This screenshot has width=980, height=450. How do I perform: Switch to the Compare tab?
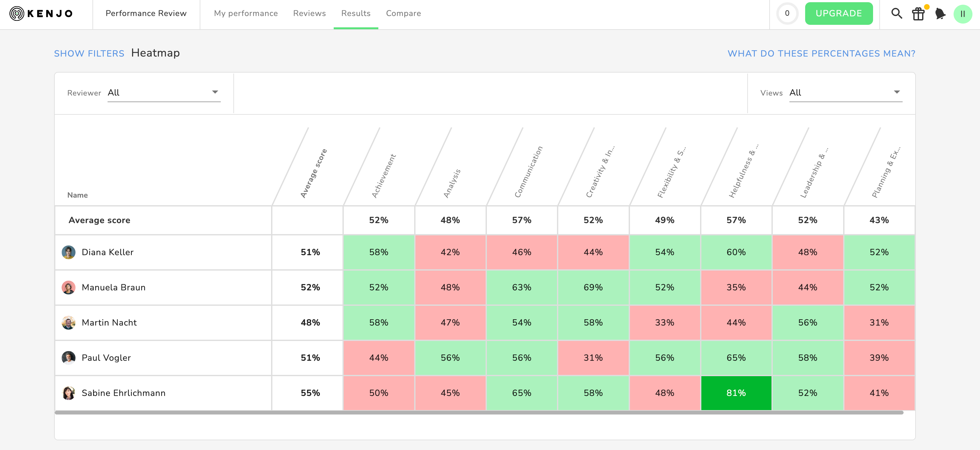(x=403, y=14)
